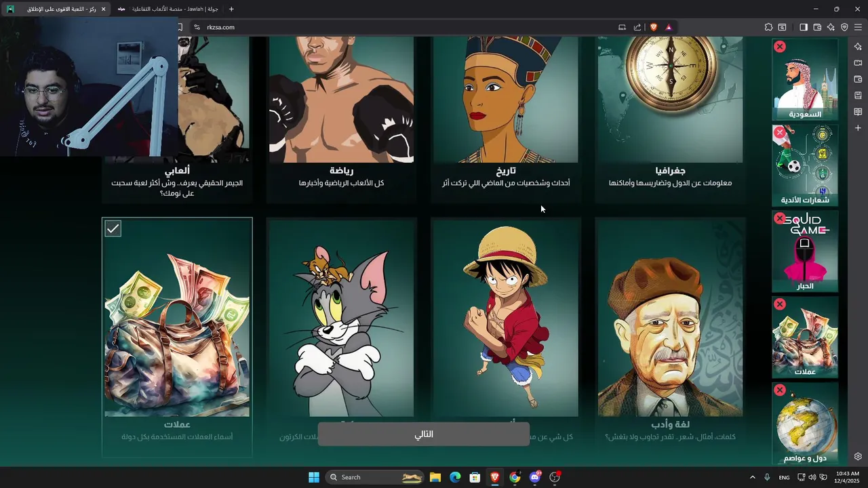Open the clock showing 10:43 AM
This screenshot has height=488, width=868.
(x=848, y=477)
